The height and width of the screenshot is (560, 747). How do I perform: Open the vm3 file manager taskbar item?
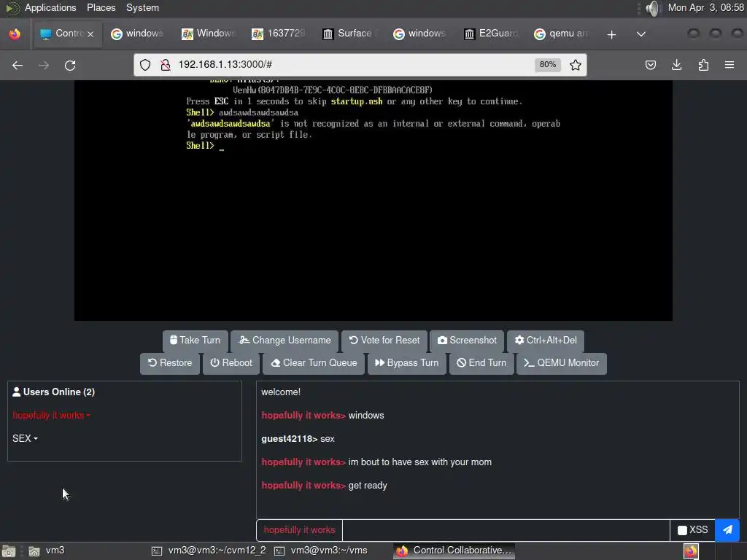(47, 551)
